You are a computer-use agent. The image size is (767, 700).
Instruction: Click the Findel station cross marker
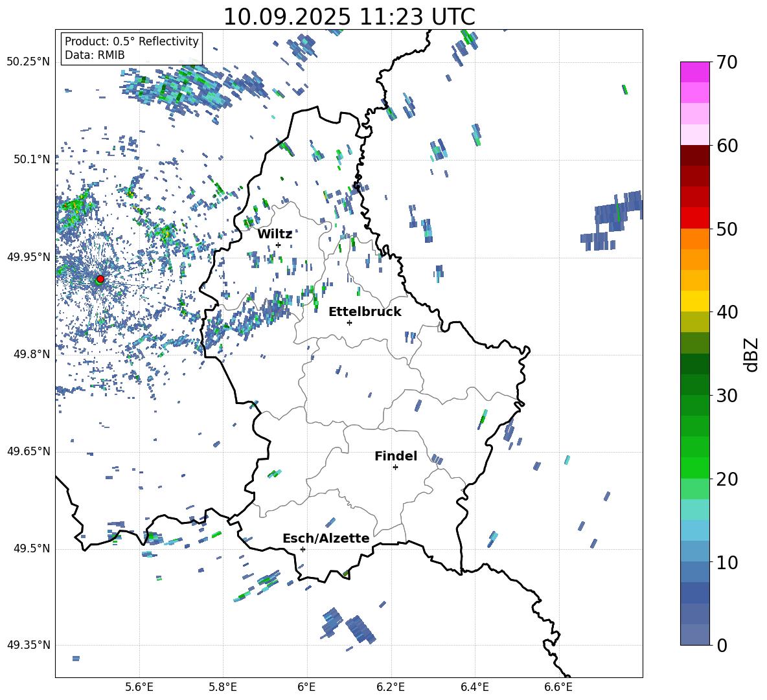tap(395, 467)
